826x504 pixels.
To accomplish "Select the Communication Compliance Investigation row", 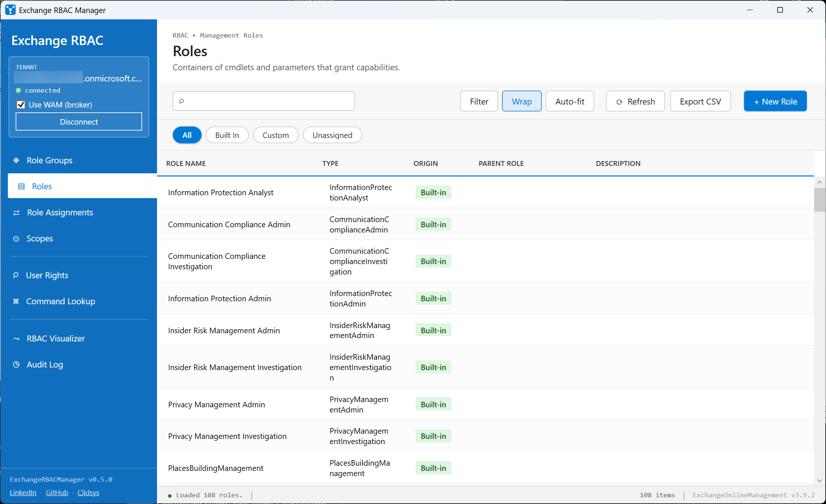I will click(x=486, y=261).
